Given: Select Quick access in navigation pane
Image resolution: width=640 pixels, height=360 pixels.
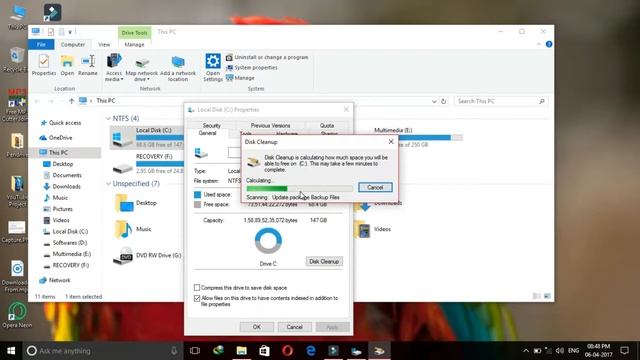Looking at the screenshot, I should (60, 123).
